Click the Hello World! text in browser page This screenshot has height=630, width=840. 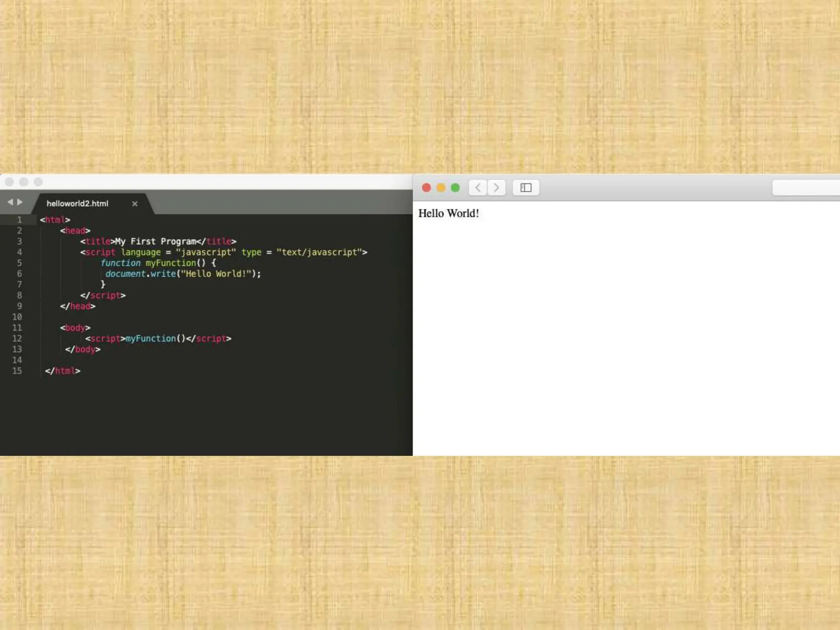(x=448, y=214)
